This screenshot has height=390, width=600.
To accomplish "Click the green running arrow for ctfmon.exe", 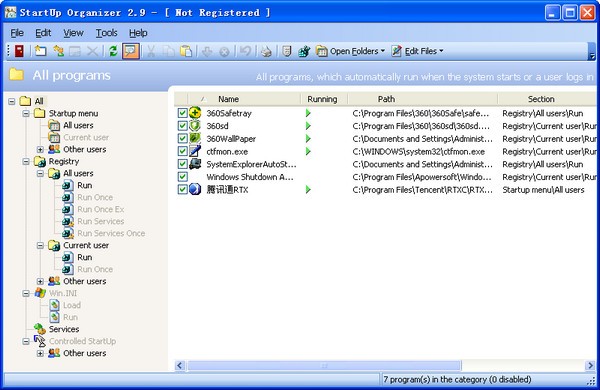I will 308,151.
